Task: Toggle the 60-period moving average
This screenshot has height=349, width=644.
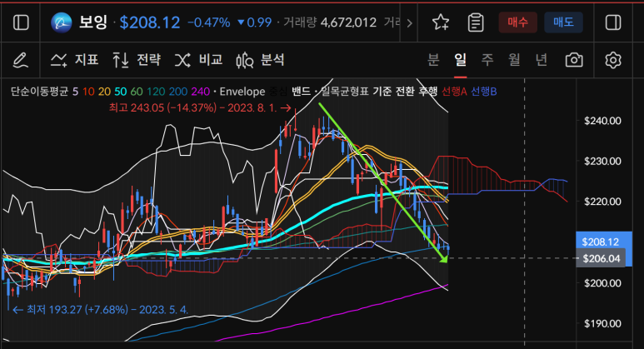Action: coord(137,91)
